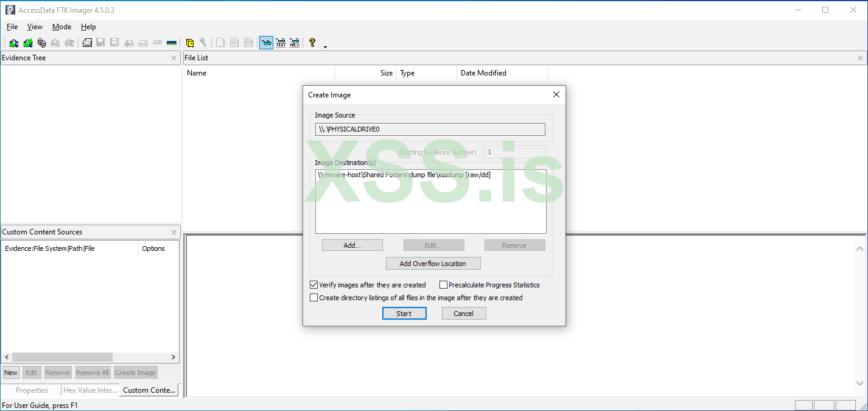Click the Obtain Protected Files icon
The height and width of the screenshot is (411, 868).
pyautogui.click(x=189, y=42)
